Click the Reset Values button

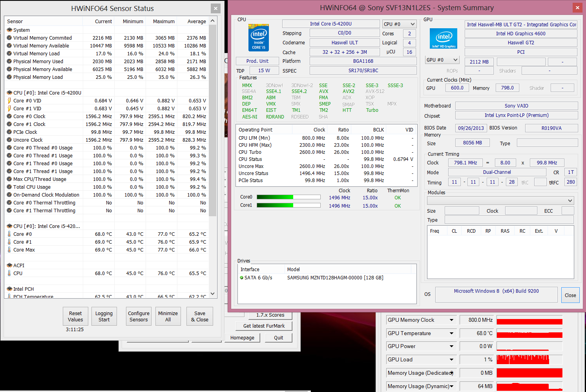(x=75, y=316)
